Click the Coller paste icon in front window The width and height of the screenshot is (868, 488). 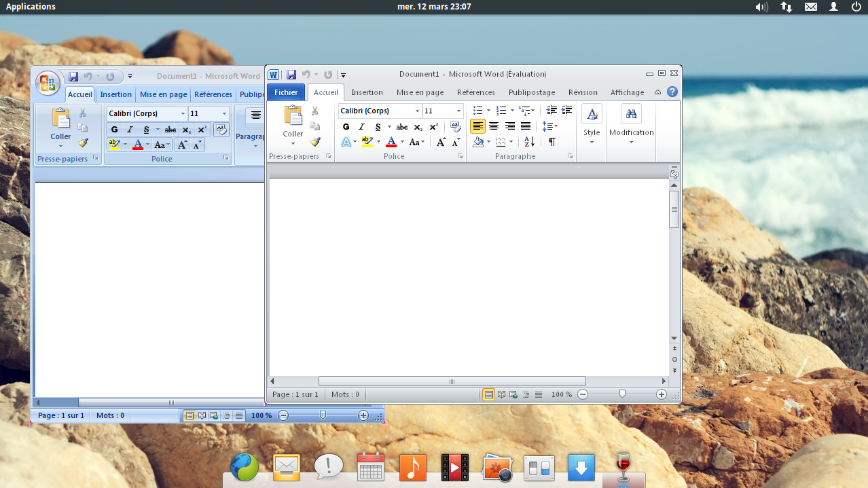tap(293, 116)
